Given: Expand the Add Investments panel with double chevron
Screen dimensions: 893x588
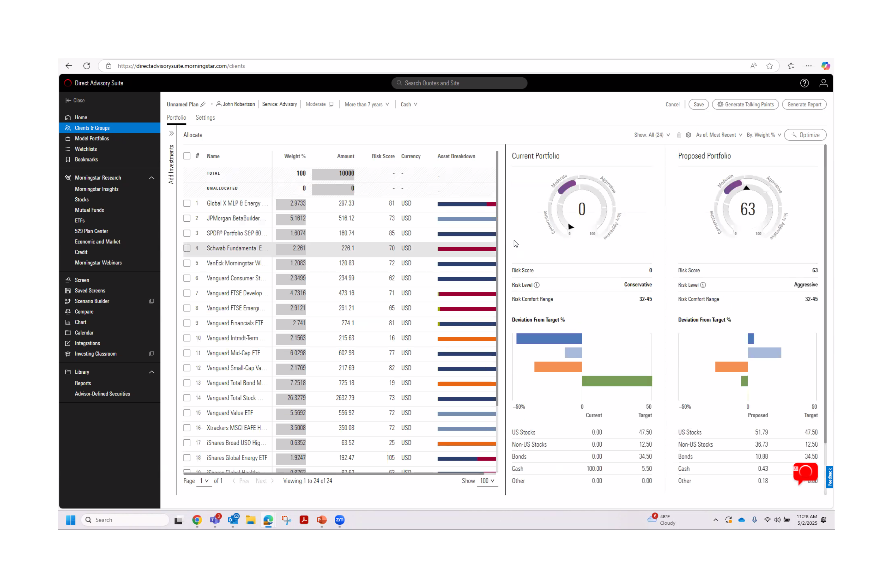Looking at the screenshot, I should pos(172,134).
